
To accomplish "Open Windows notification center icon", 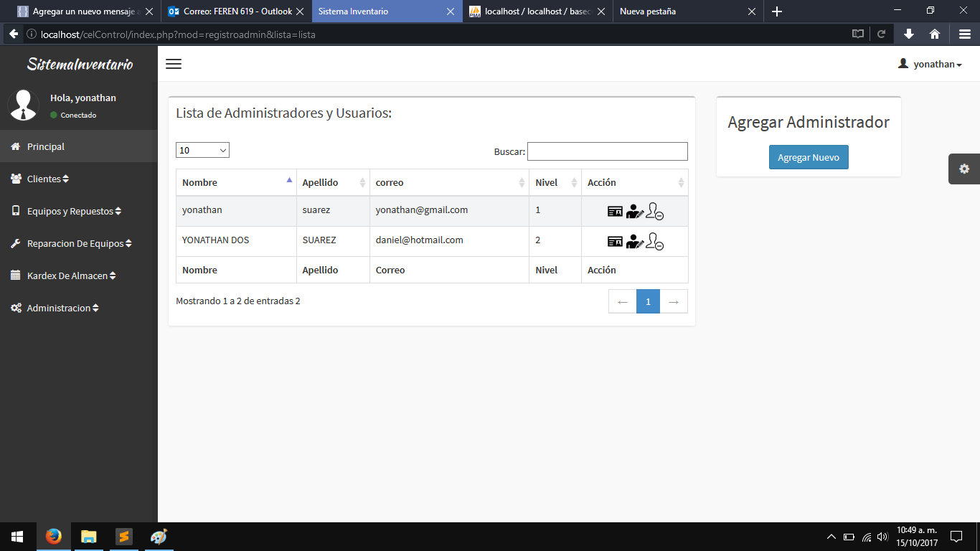I will (956, 537).
